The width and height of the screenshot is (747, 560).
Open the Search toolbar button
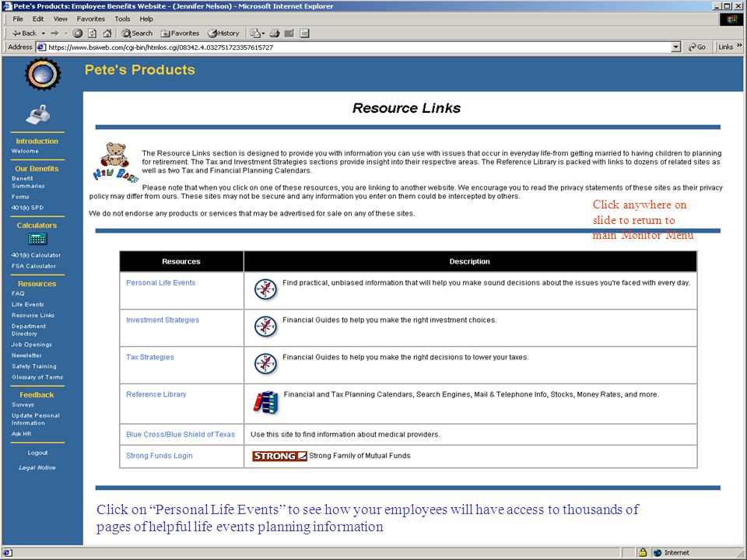(x=137, y=33)
